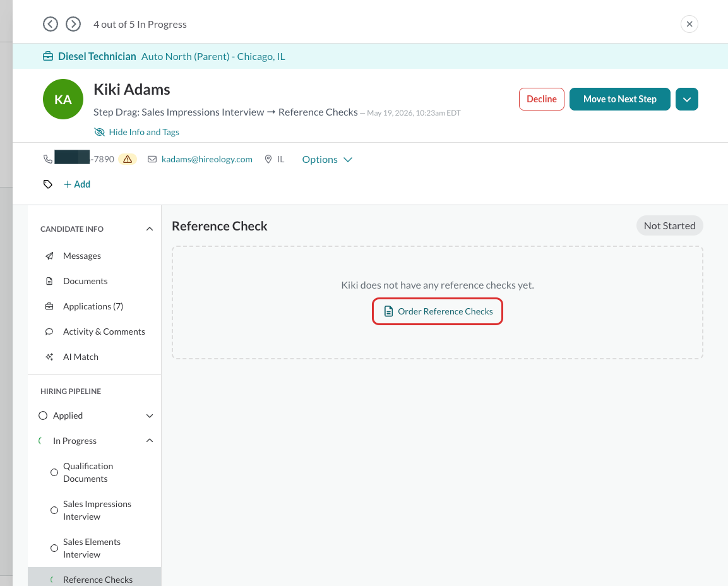Go to previous candidate arrow
The image size is (728, 586).
point(51,24)
